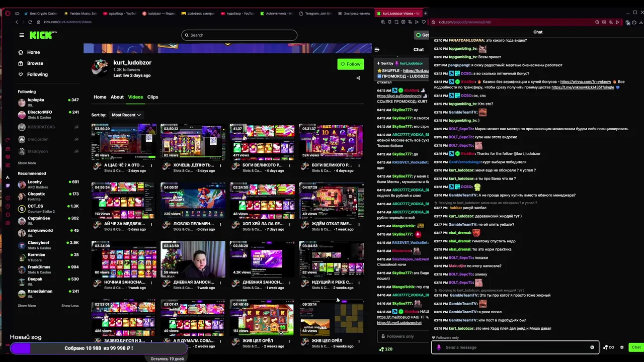Open the video 'А ЩАС ЧЁ ? А ЭТО ...'

click(124, 141)
